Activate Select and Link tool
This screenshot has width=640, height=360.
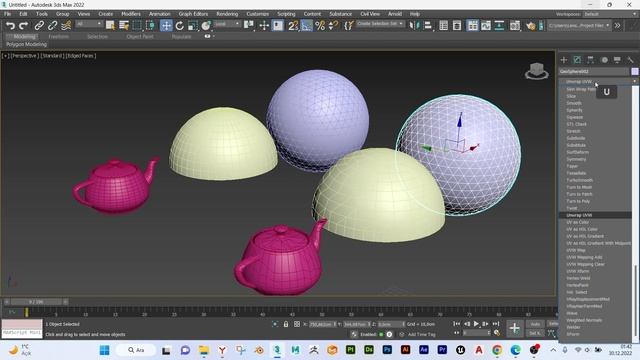[39, 26]
